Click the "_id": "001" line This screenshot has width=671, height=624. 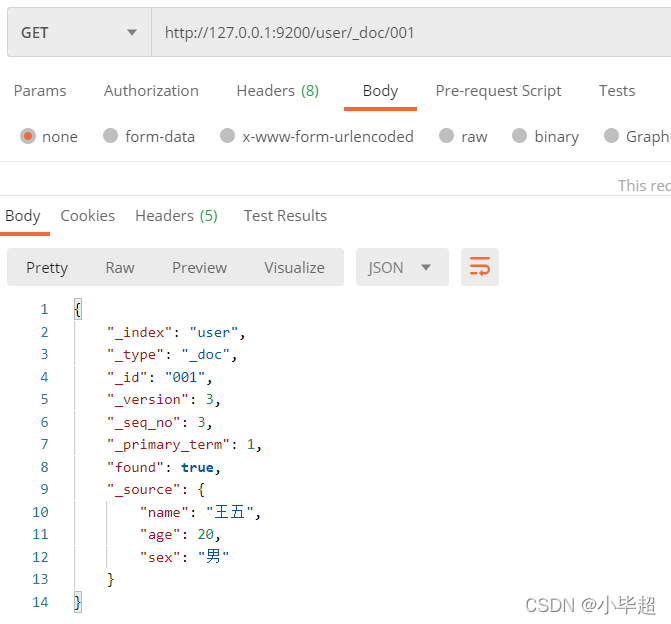(x=160, y=377)
